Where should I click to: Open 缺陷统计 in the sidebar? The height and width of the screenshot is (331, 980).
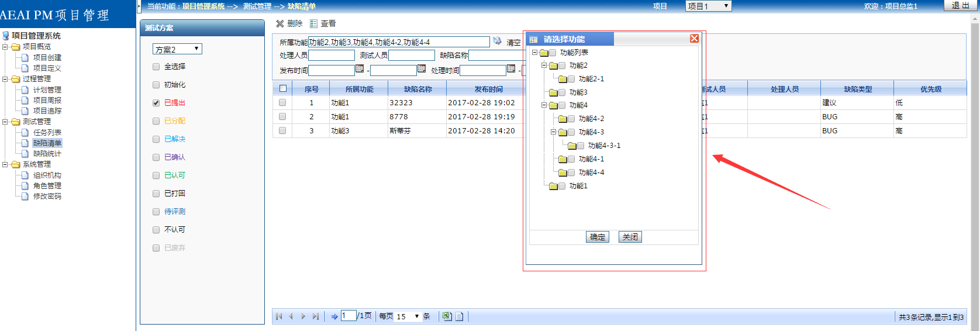47,154
